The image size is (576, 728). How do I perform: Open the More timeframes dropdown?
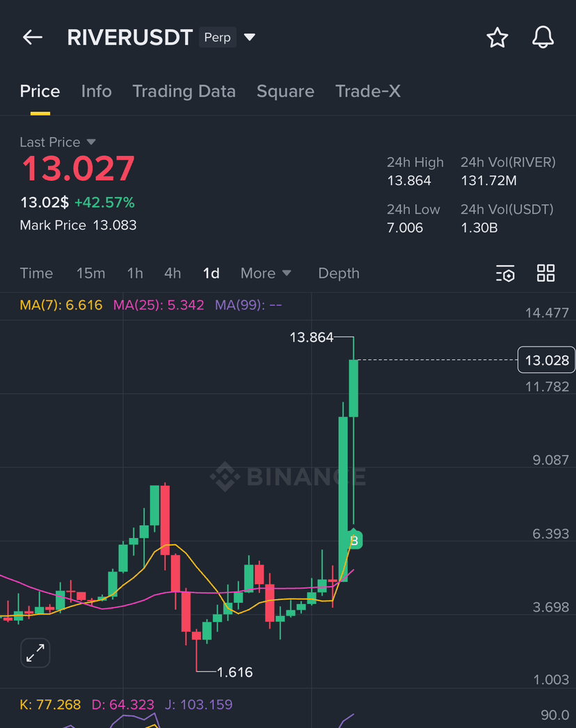pos(266,273)
